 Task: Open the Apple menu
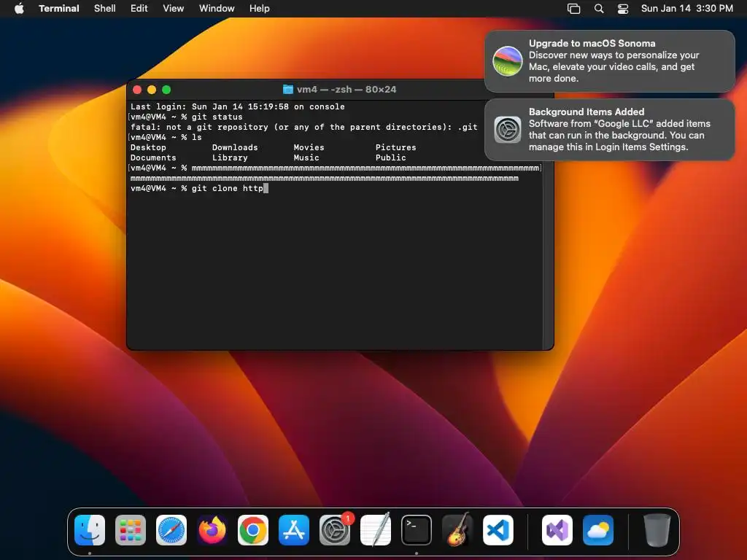point(19,9)
